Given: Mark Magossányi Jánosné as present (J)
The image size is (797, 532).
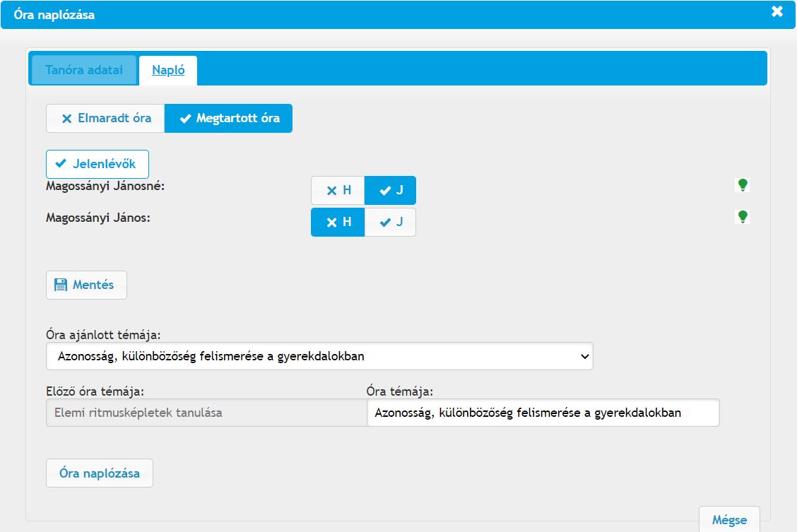Looking at the screenshot, I should click(390, 191).
